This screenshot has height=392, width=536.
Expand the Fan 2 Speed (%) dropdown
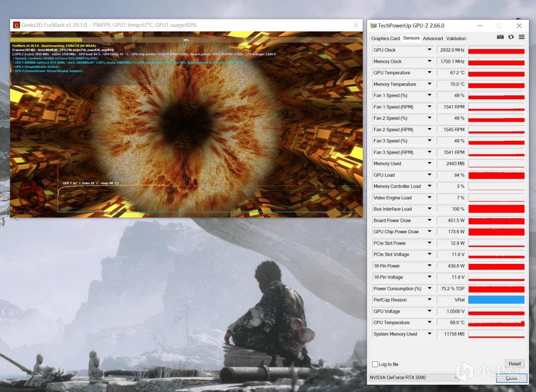(429, 118)
